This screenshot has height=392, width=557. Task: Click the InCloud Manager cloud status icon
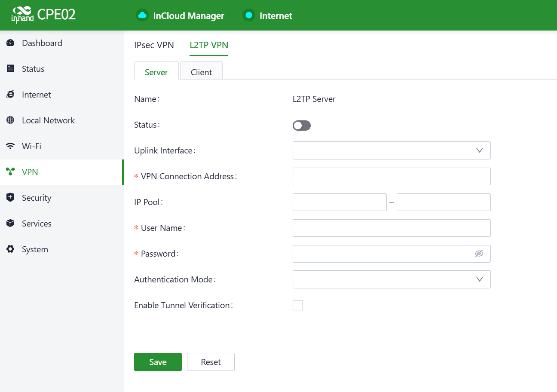[x=142, y=15]
